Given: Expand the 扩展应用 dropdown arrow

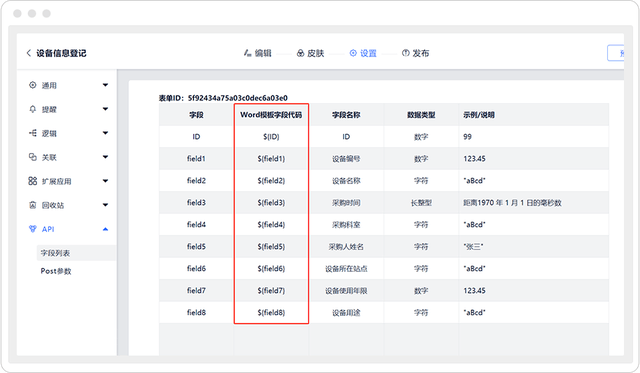Looking at the screenshot, I should [x=105, y=181].
